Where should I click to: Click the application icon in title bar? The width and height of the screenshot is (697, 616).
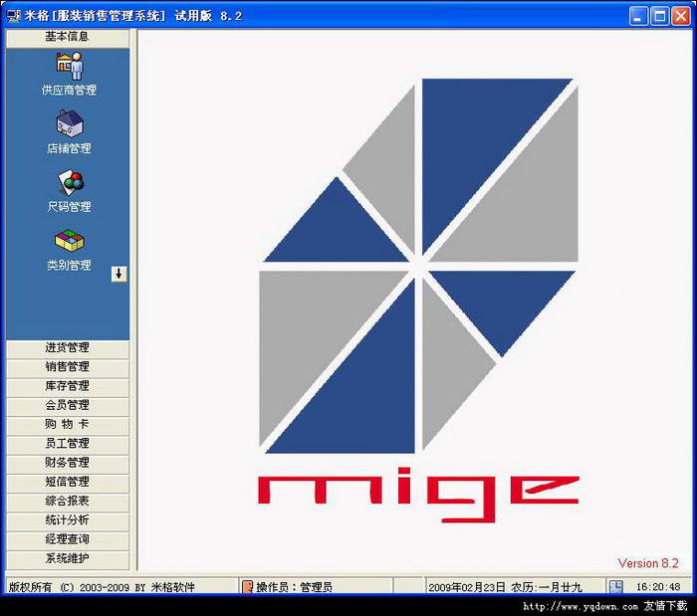point(14,16)
